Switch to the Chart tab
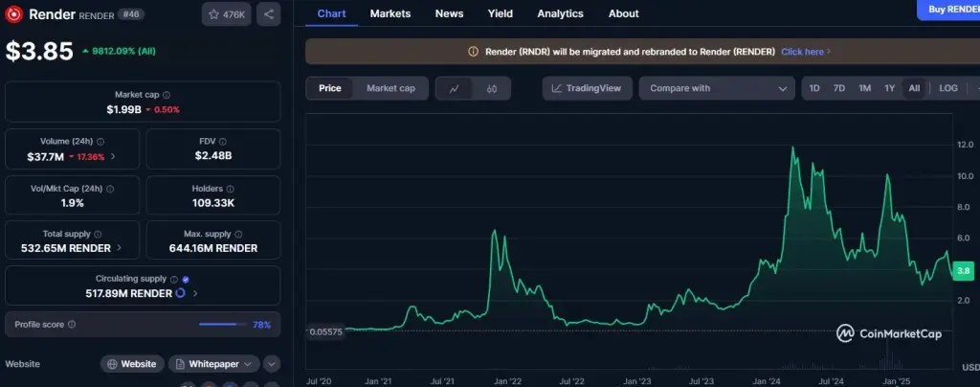The width and height of the screenshot is (980, 387). click(x=331, y=13)
